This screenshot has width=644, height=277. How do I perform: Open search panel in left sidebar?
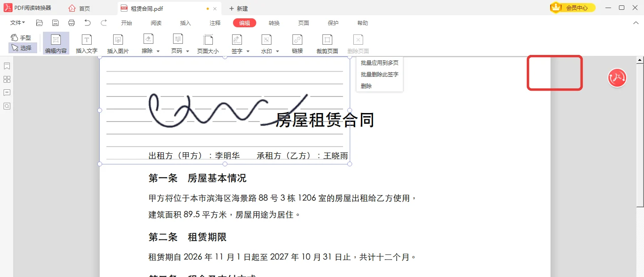pyautogui.click(x=7, y=106)
